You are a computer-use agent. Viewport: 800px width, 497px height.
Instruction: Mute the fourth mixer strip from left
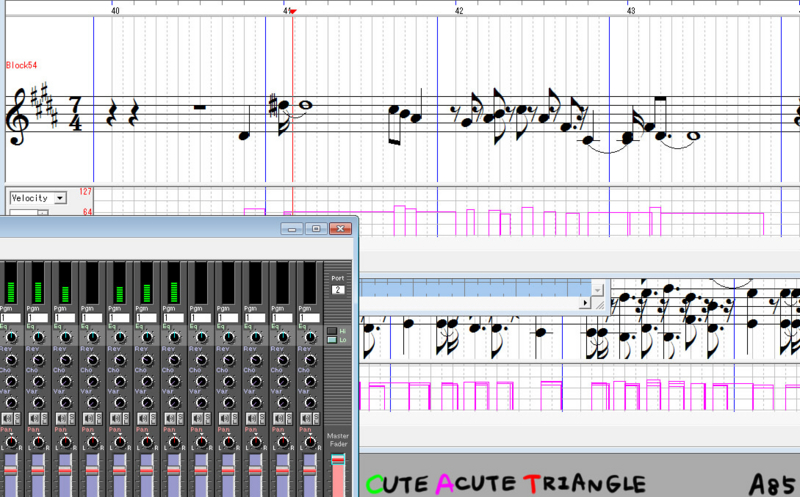tap(89, 418)
